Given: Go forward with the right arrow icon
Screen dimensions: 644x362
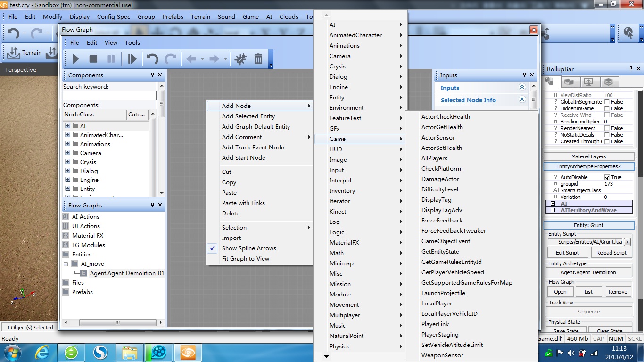Looking at the screenshot, I should [214, 59].
